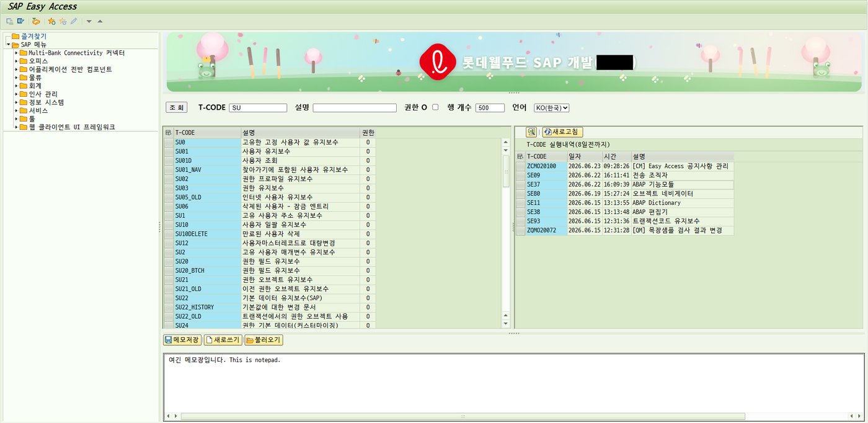Click the move favorite down arrow icon
The image size is (868, 423).
pyautogui.click(x=89, y=21)
